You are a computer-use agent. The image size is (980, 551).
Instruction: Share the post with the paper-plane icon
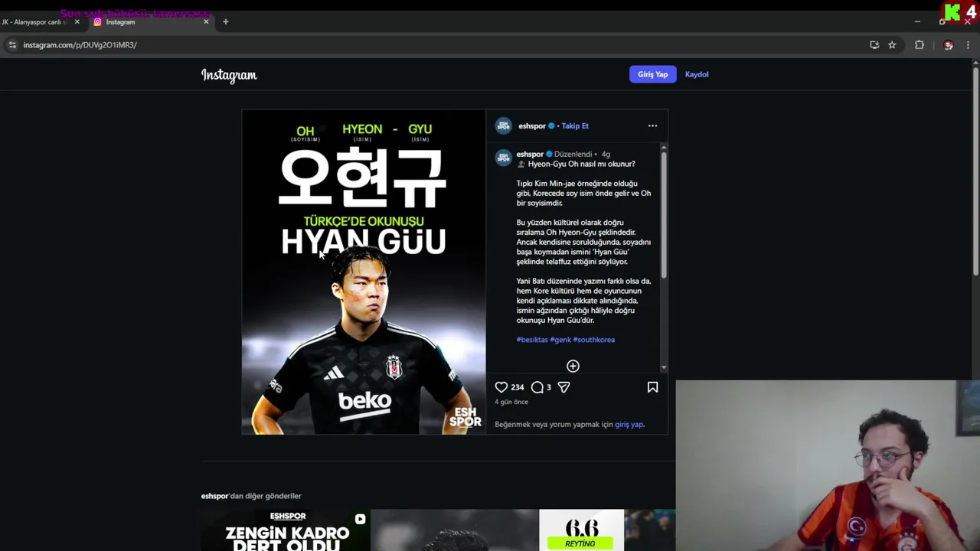click(x=563, y=387)
